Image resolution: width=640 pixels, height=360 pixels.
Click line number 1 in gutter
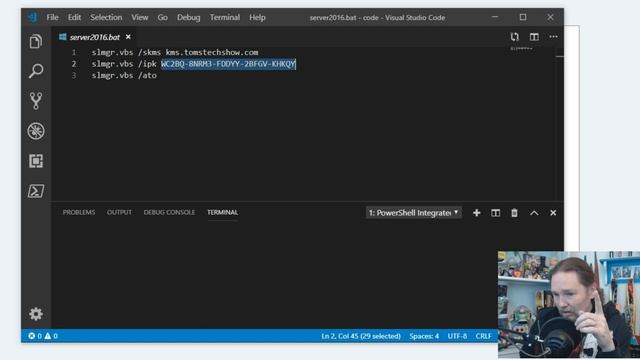[74, 52]
